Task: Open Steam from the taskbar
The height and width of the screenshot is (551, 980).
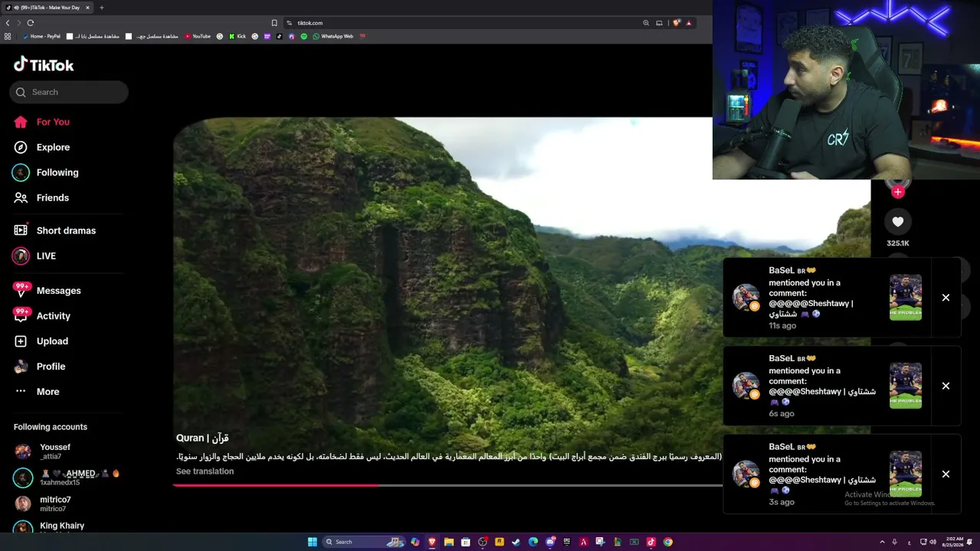Action: tap(516, 542)
